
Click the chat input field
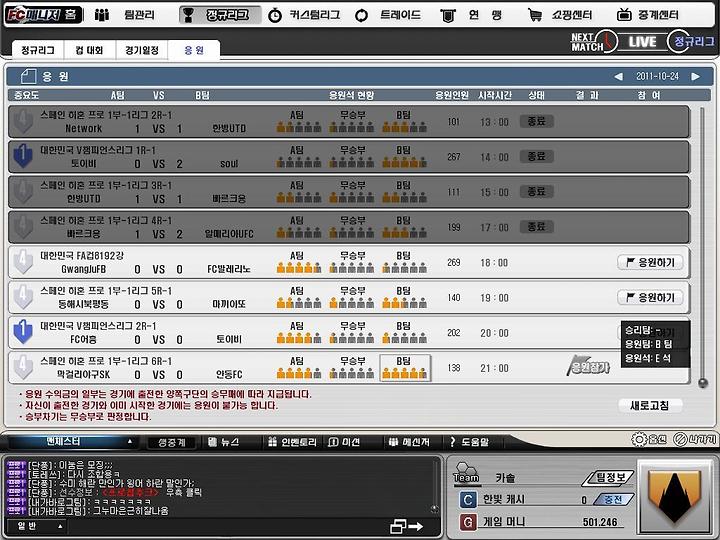pyautogui.click(x=227, y=526)
